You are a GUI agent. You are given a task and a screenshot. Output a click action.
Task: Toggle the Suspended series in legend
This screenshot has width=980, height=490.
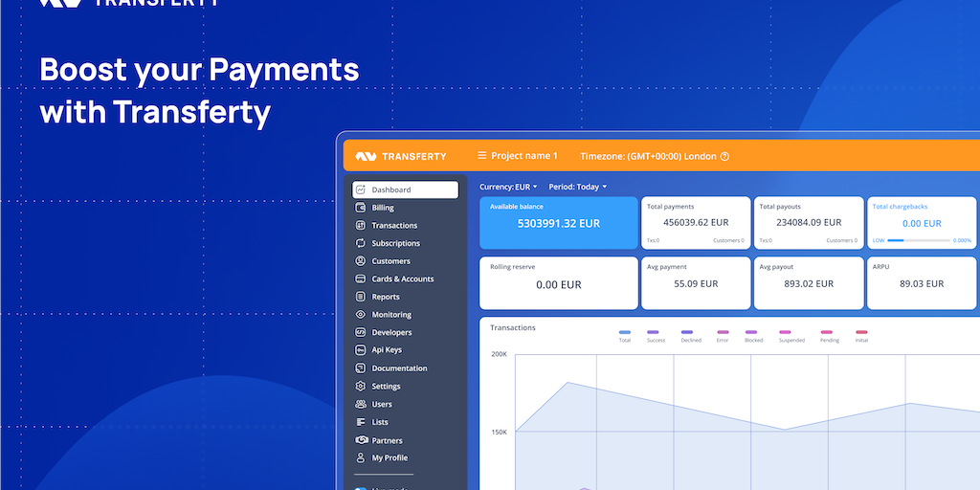coord(791,336)
